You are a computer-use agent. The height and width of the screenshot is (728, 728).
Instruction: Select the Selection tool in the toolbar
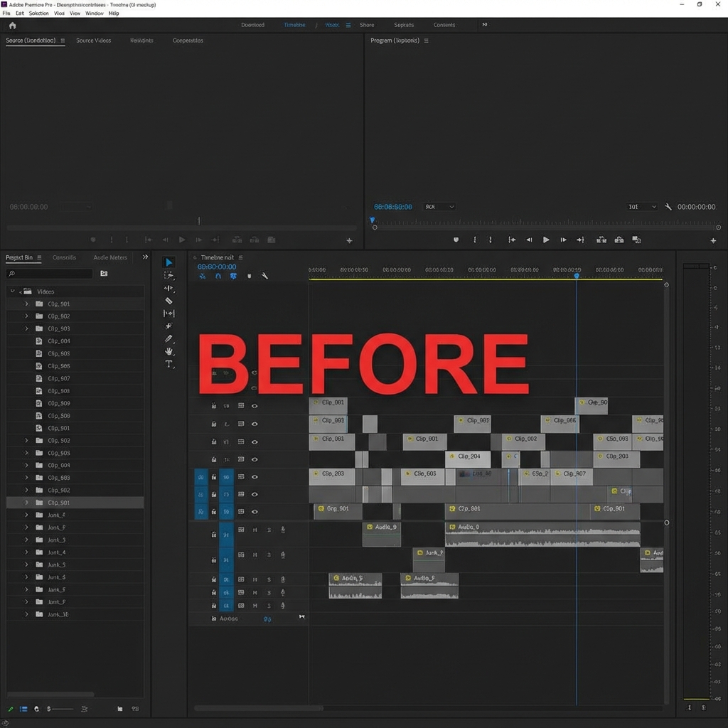point(168,262)
